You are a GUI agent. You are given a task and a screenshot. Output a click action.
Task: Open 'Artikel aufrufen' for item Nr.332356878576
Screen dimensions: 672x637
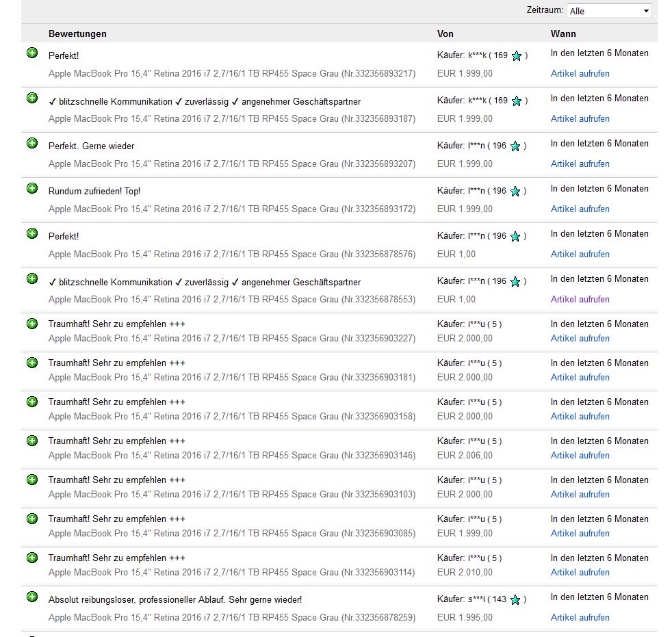(580, 254)
